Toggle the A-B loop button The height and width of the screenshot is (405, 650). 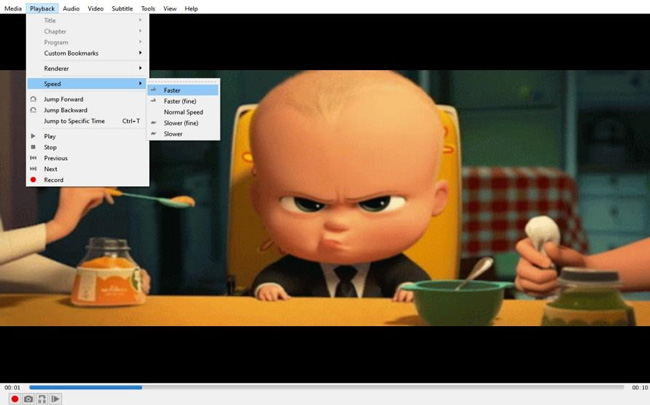42,399
